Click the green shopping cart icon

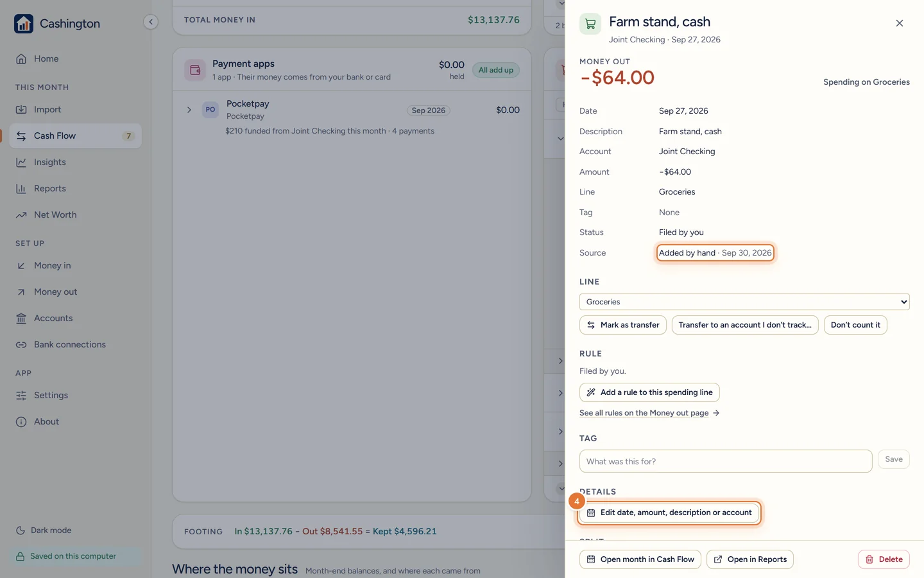tap(590, 24)
